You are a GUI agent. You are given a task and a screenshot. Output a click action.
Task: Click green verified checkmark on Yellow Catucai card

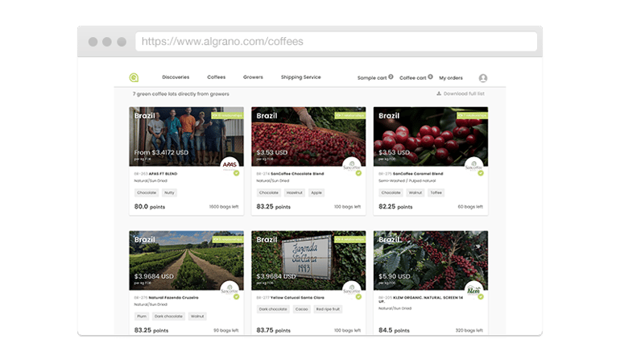click(x=358, y=296)
